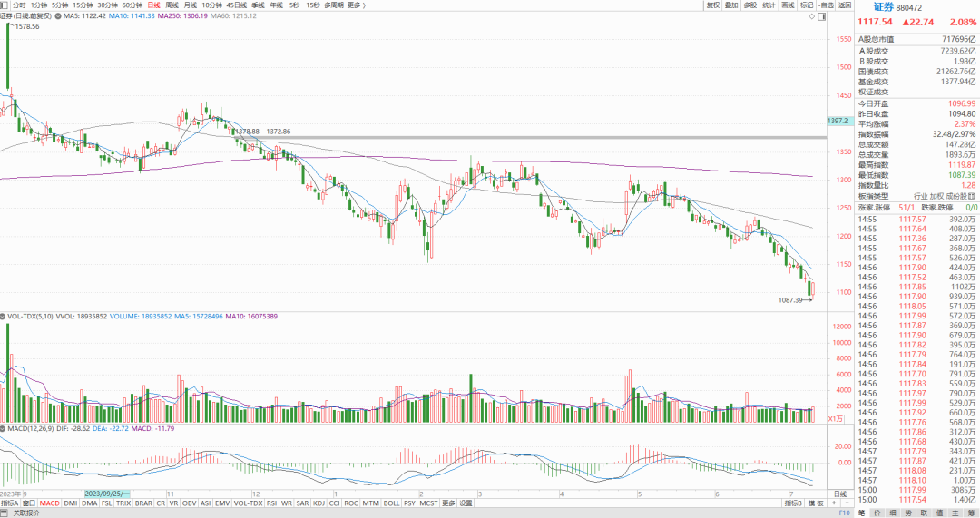Click the MA250: 1306.19 label
980x518 pixels.
click(x=182, y=15)
